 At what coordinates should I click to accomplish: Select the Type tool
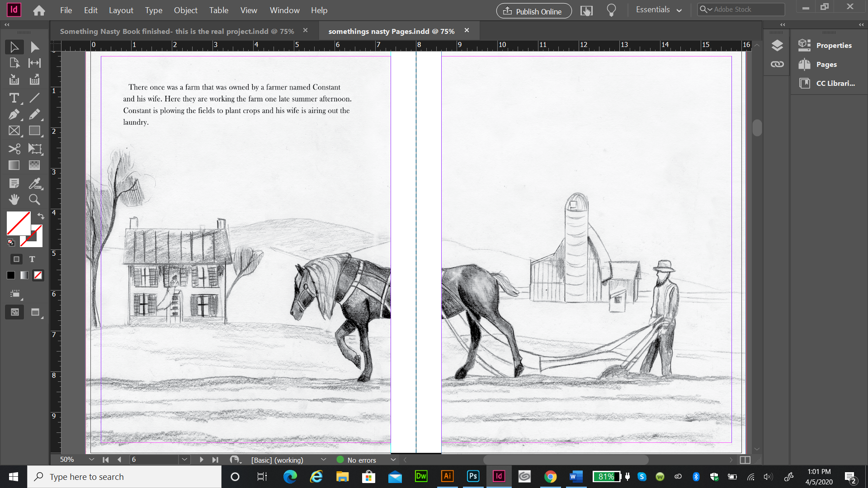(14, 98)
